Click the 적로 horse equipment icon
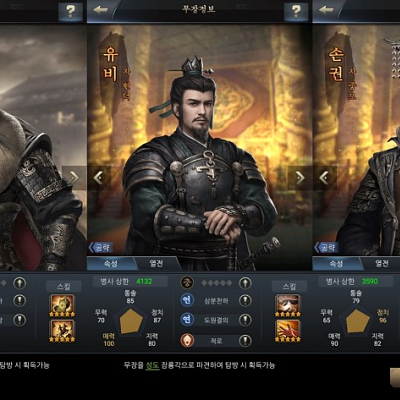Viewport: 400px width, 400px height. (187, 340)
